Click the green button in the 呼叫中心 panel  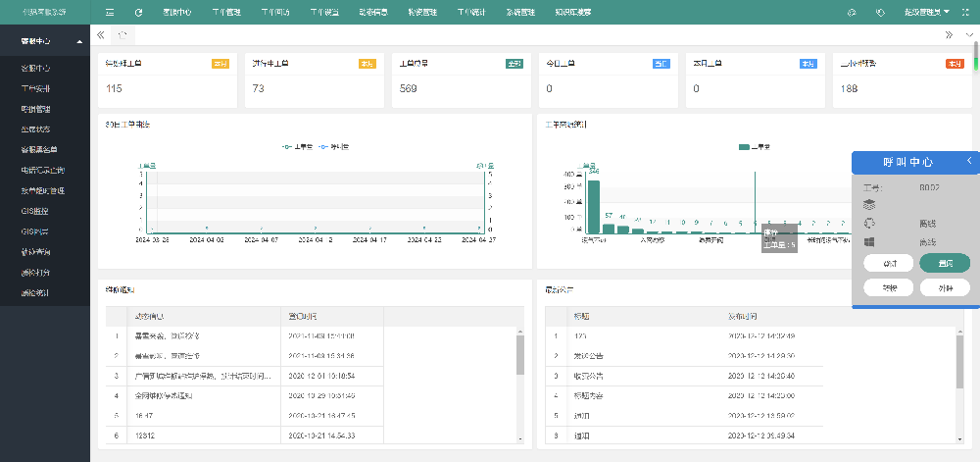pos(945,263)
